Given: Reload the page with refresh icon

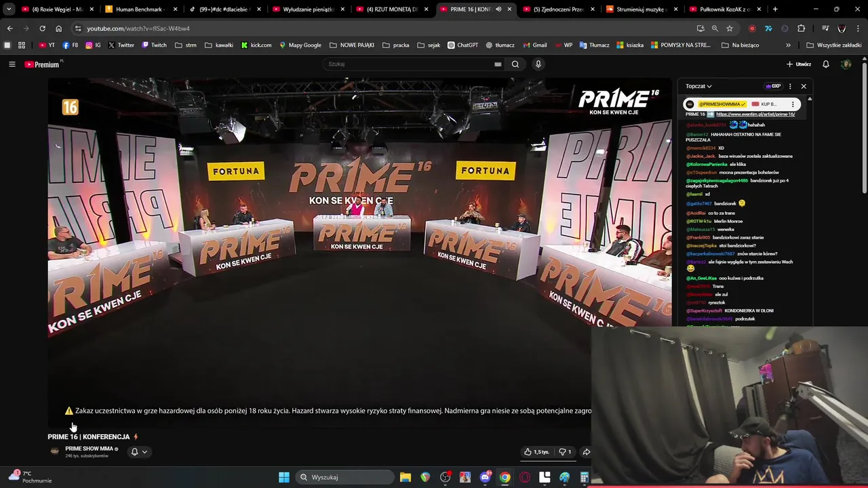Looking at the screenshot, I should click(42, 28).
